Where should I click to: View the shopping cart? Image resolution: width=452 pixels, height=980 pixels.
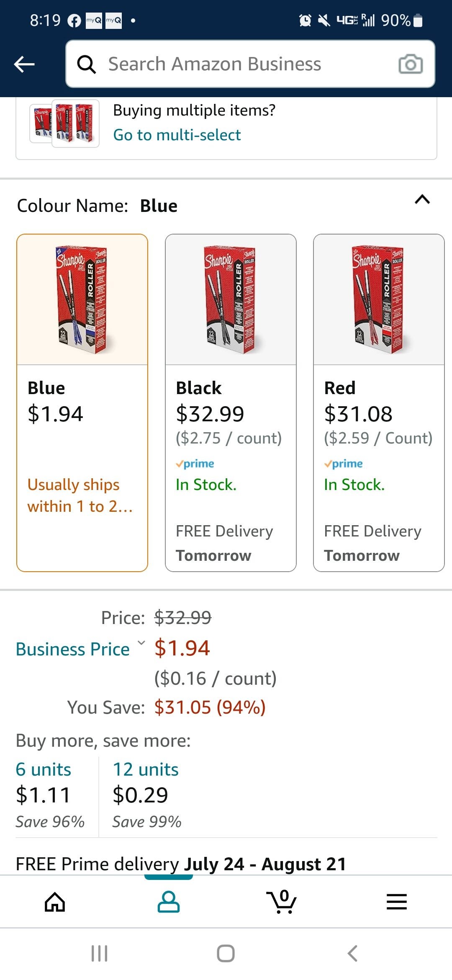tap(282, 901)
